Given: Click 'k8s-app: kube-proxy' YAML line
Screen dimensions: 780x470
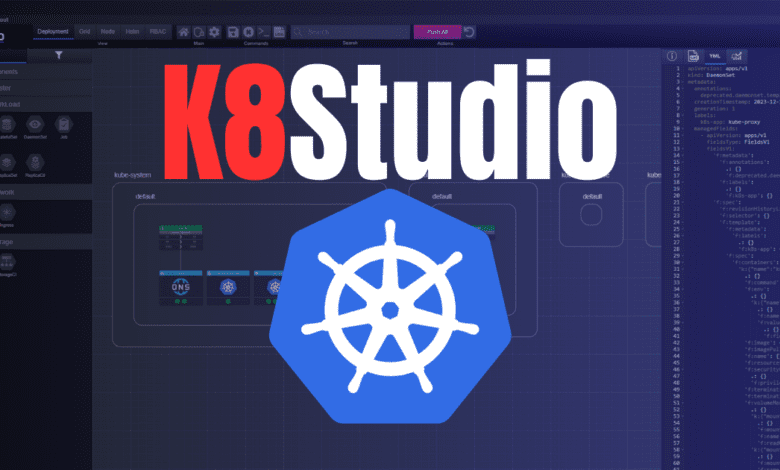Looking at the screenshot, I should point(730,122).
